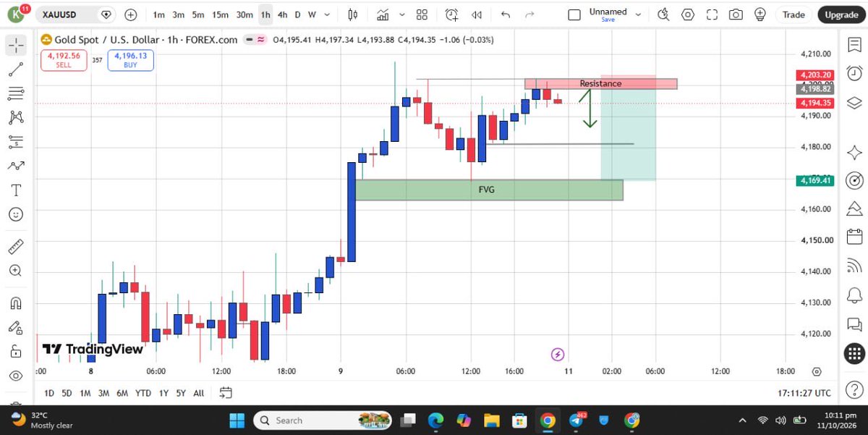Click the BUY 4,196.13 button
Screen dimensions: 868x435
click(130, 60)
